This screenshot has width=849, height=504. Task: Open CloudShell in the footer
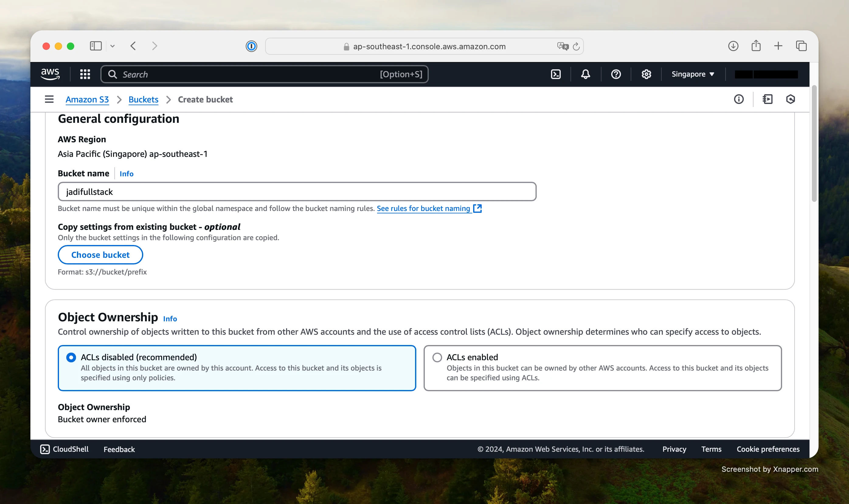tap(64, 449)
